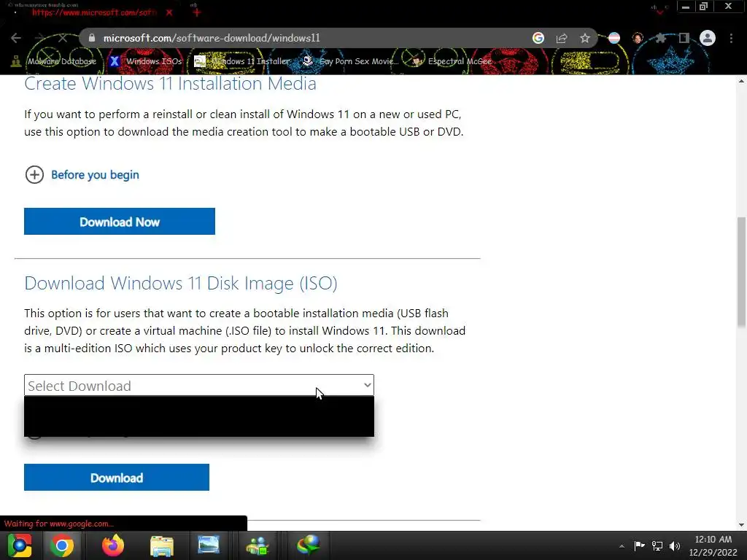Open the share page icon in the address bar

point(562,38)
